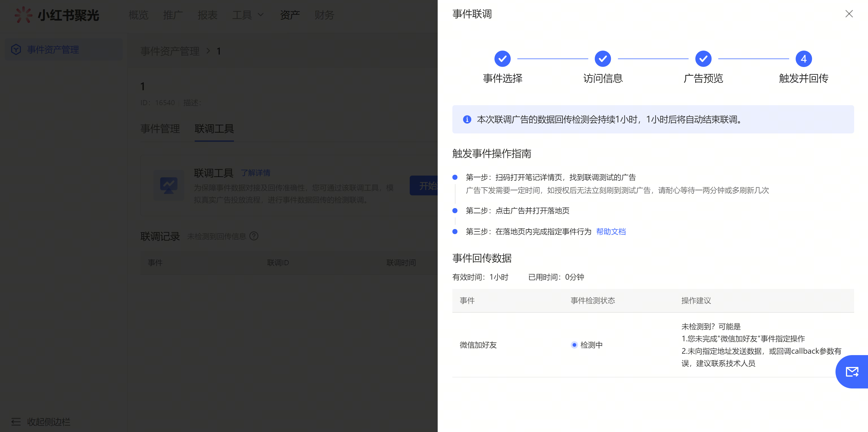This screenshot has height=432, width=868.
Task: Click the 第三步 instruction text
Action: pos(529,232)
